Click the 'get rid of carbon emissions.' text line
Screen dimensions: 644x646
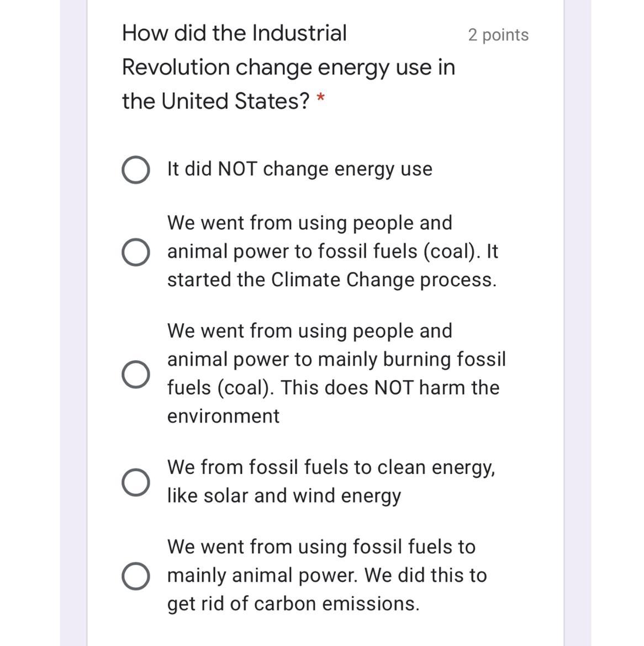[x=293, y=604]
